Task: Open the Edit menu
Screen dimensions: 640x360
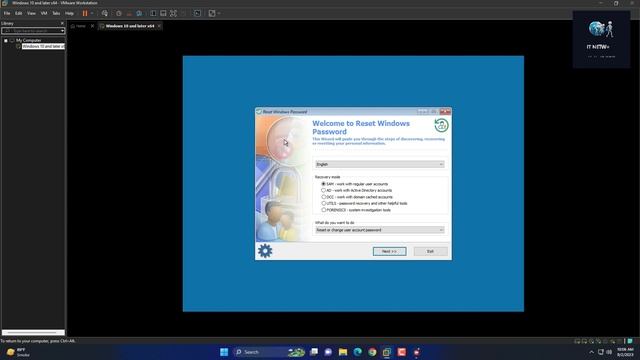Action: pyautogui.click(x=19, y=13)
